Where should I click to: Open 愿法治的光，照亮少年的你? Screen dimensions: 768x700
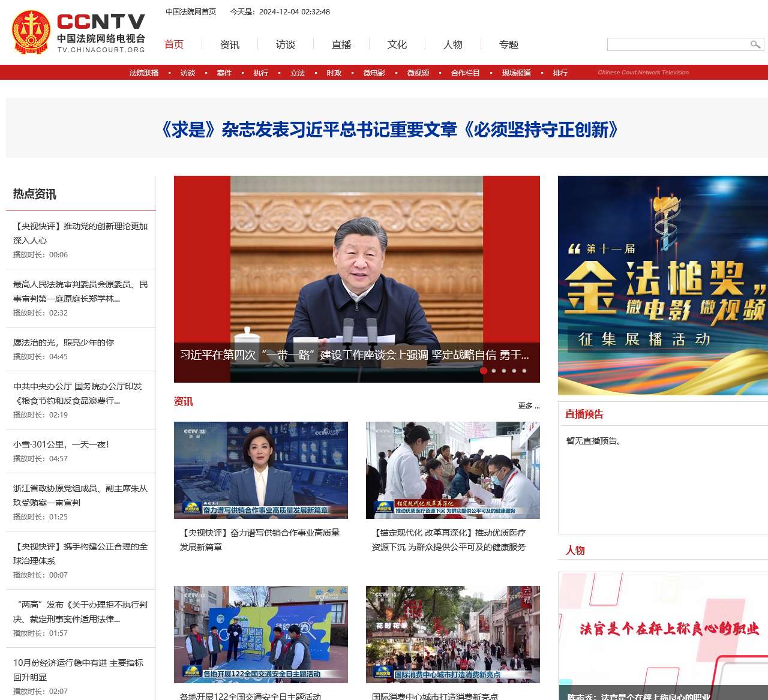click(64, 343)
